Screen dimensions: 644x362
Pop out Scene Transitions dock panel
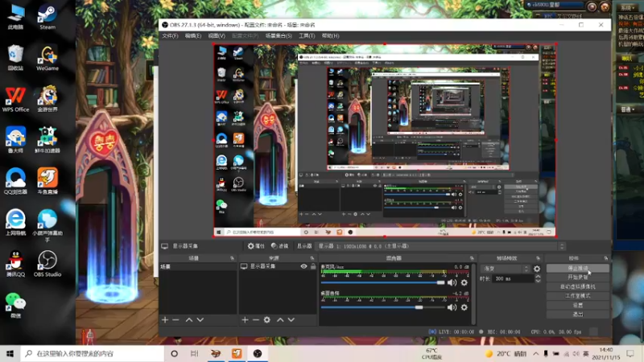point(538,258)
